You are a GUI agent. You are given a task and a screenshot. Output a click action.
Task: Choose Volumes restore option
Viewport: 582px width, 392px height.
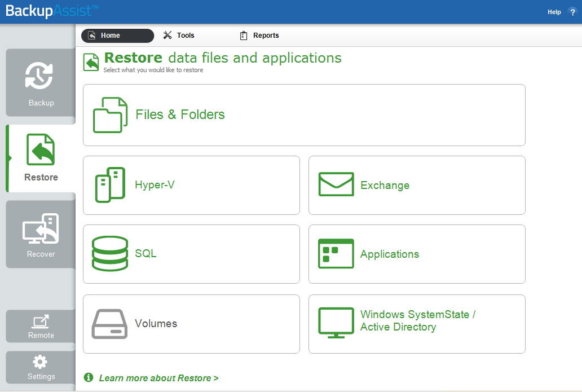tap(191, 324)
